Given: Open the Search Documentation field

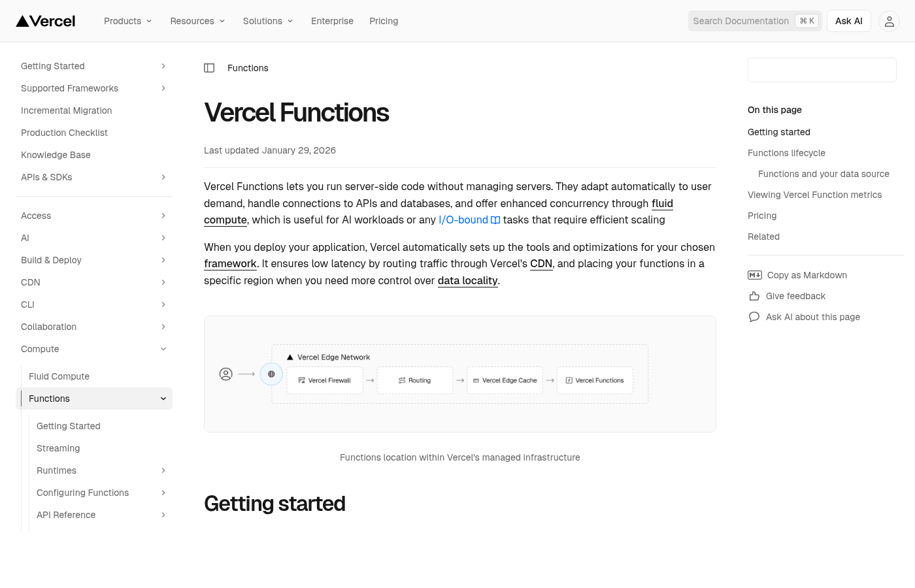Looking at the screenshot, I should coord(740,21).
